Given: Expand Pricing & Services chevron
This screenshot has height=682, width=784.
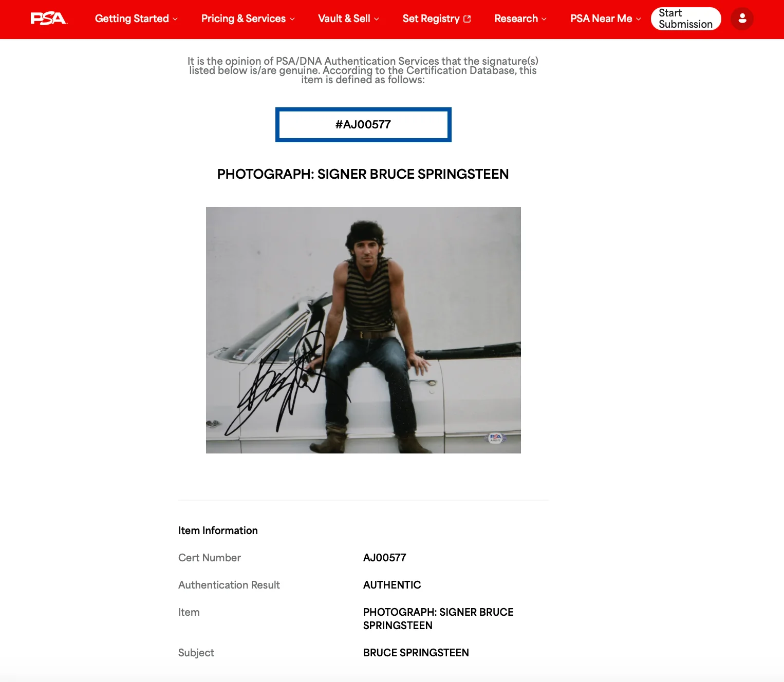Looking at the screenshot, I should 292,19.
